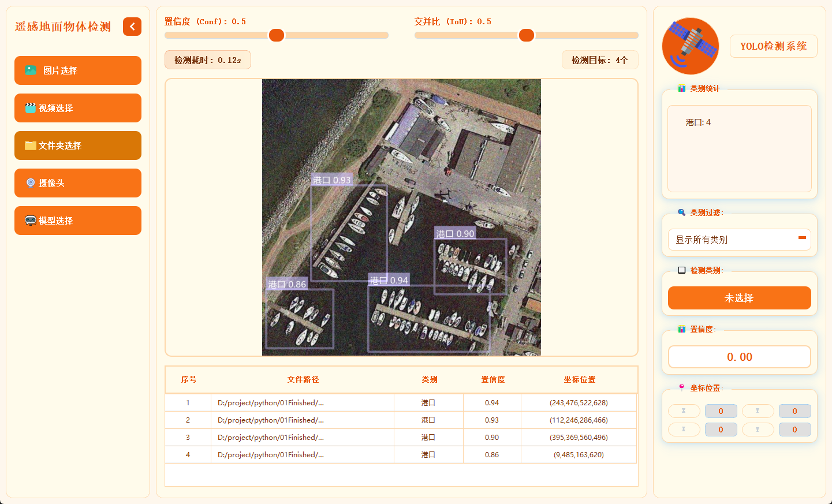
Task: Click the webcam icon on 摄像头 button
Action: point(29,182)
